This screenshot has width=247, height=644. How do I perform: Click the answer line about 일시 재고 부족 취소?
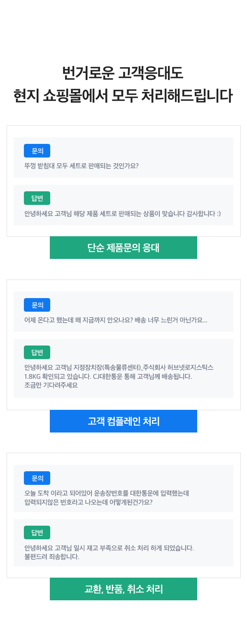109,548
